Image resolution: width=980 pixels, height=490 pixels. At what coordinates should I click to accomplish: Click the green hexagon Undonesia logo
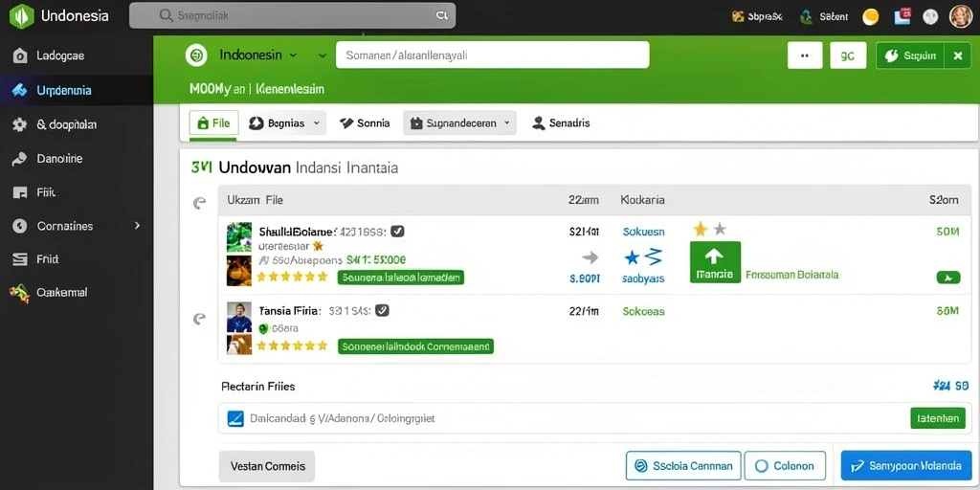21,15
